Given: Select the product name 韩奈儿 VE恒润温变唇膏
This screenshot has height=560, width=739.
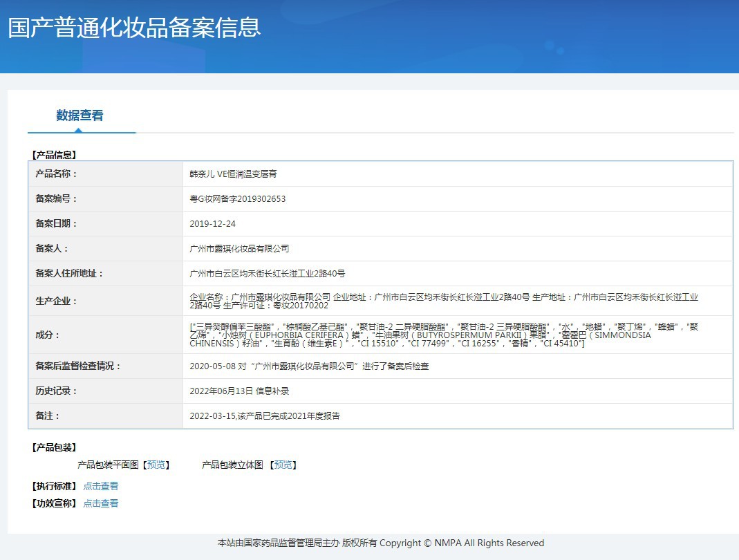Looking at the screenshot, I should click(234, 174).
